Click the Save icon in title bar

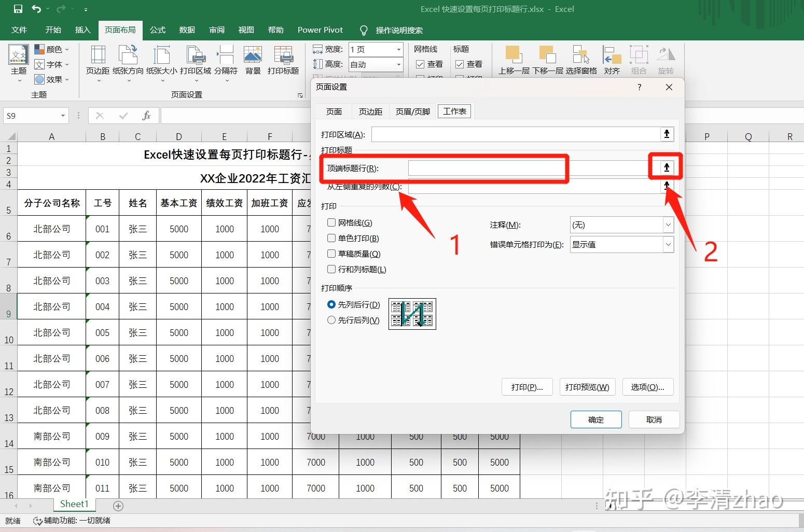[x=18, y=9]
